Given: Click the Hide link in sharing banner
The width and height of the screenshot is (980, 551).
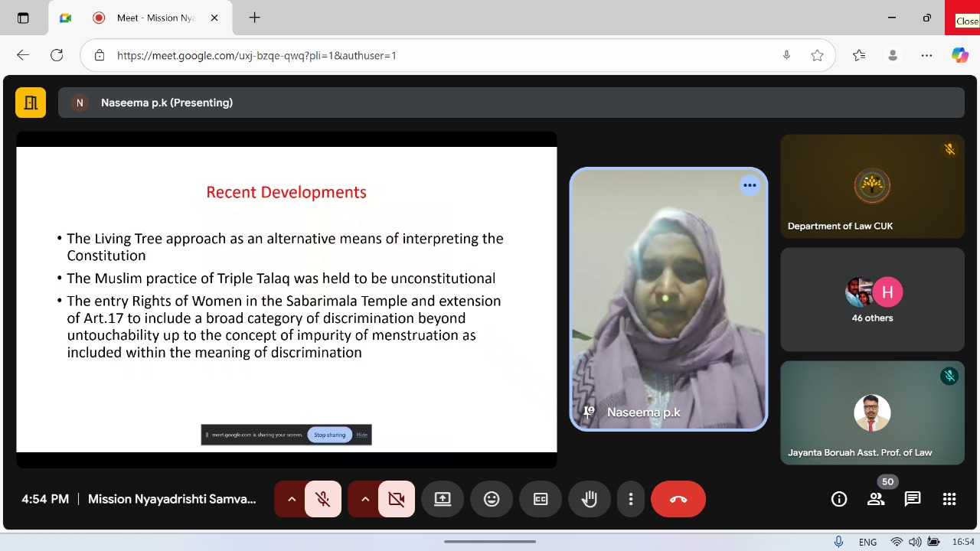Looking at the screenshot, I should tap(362, 435).
